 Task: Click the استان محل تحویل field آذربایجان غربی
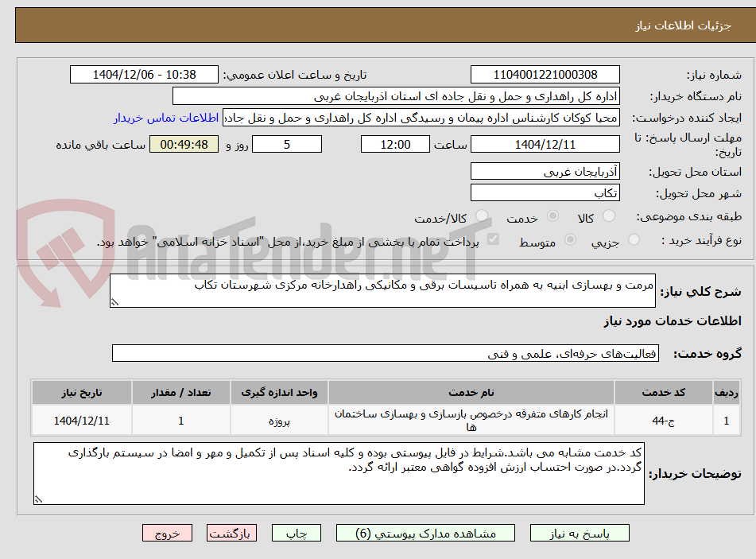(x=545, y=172)
